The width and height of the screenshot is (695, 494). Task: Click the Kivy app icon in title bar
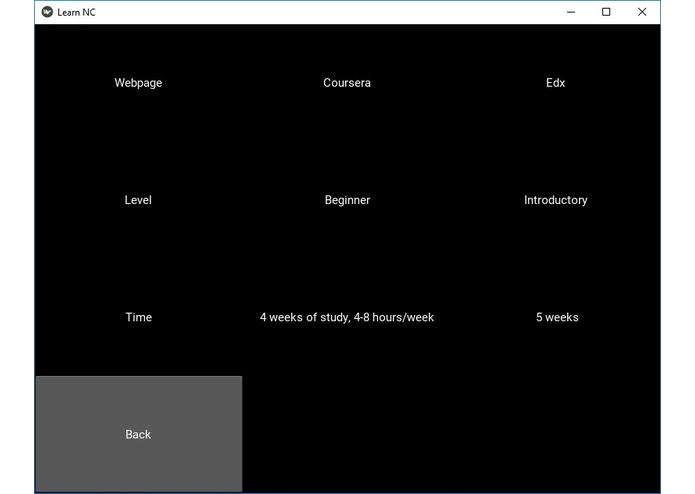pyautogui.click(x=47, y=12)
